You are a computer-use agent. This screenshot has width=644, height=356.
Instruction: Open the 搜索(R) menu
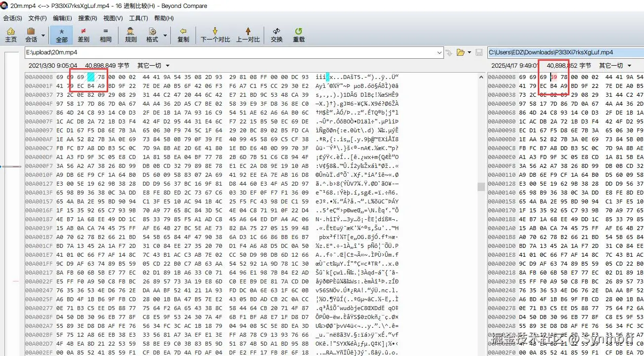(87, 18)
